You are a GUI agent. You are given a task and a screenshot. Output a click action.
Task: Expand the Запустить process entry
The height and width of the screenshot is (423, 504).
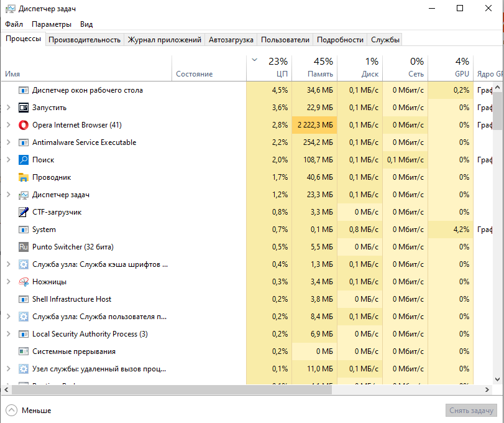click(x=9, y=107)
